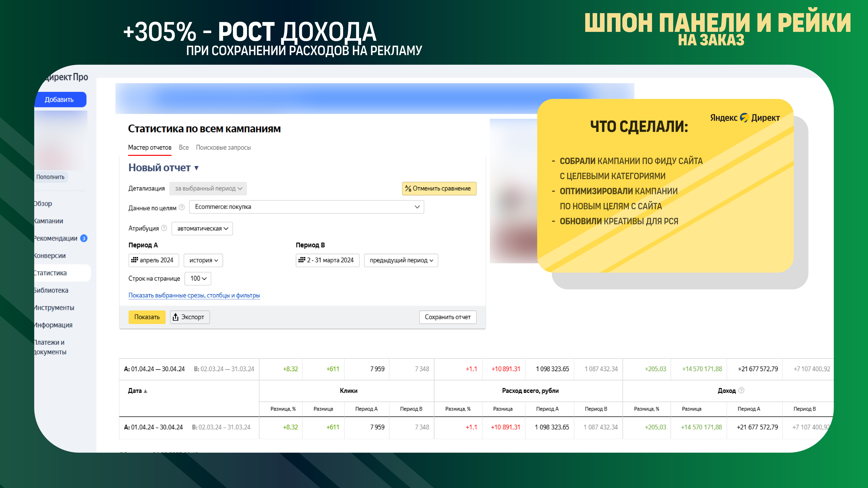The height and width of the screenshot is (488, 868).
Task: Click the help icon beside Доход column header
Action: 741,390
